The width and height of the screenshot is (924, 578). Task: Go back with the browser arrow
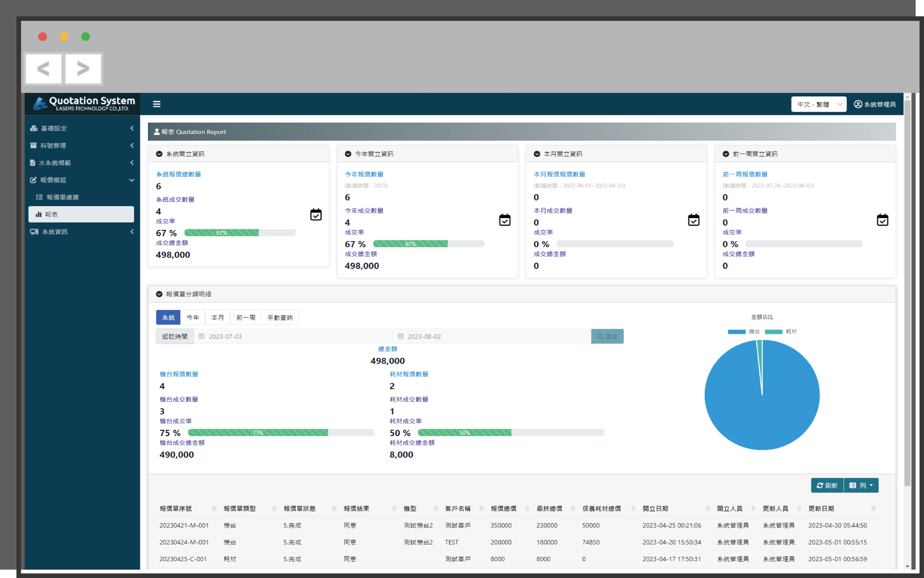43,69
